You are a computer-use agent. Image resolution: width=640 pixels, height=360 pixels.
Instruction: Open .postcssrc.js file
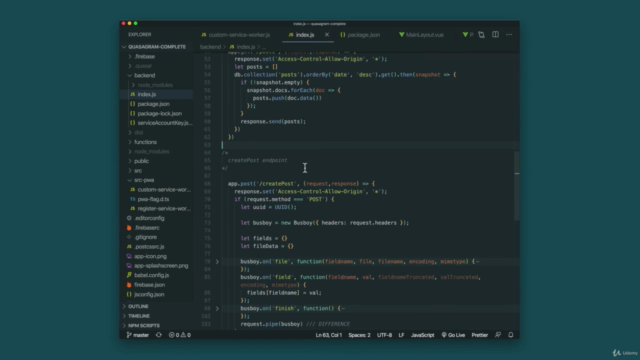coord(149,247)
